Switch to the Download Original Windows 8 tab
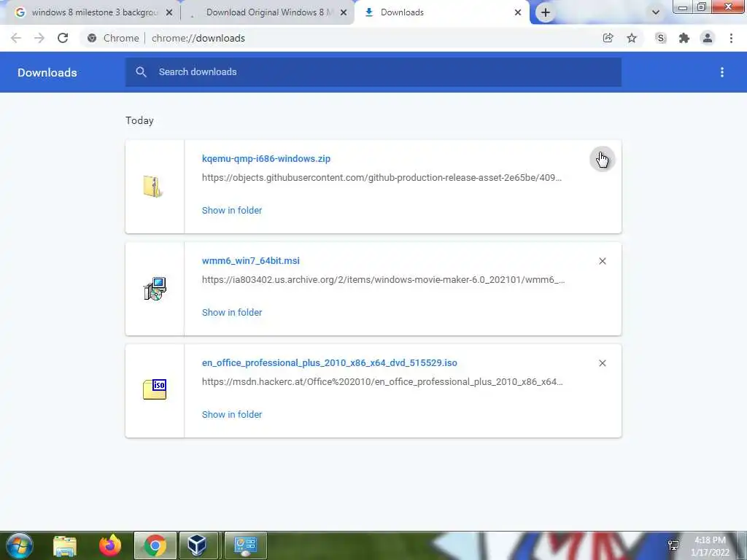This screenshot has height=560, width=747. [x=267, y=13]
